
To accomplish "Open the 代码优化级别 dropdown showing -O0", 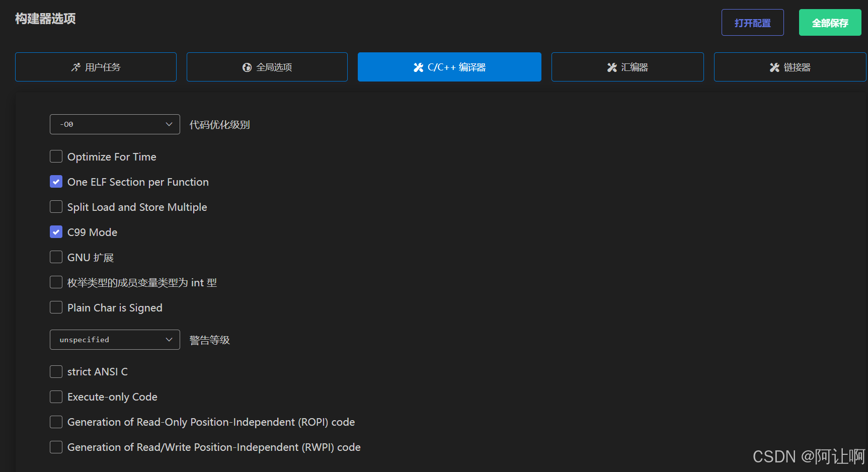I will coord(114,124).
